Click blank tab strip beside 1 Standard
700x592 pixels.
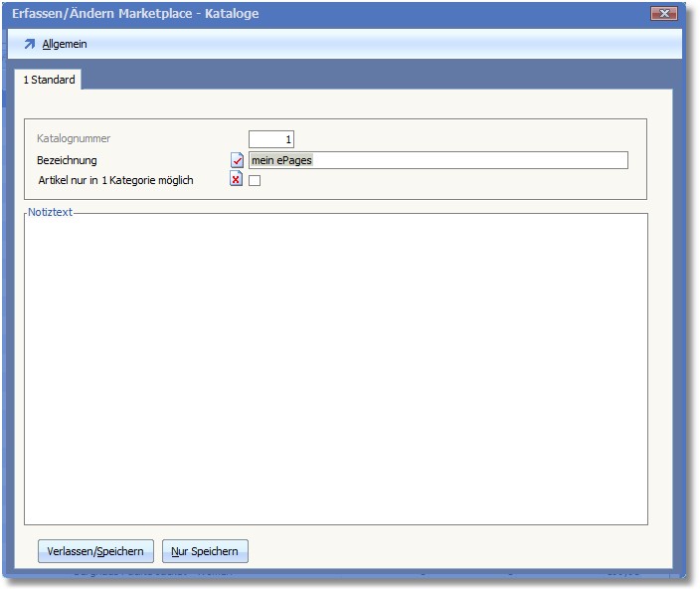(378, 80)
